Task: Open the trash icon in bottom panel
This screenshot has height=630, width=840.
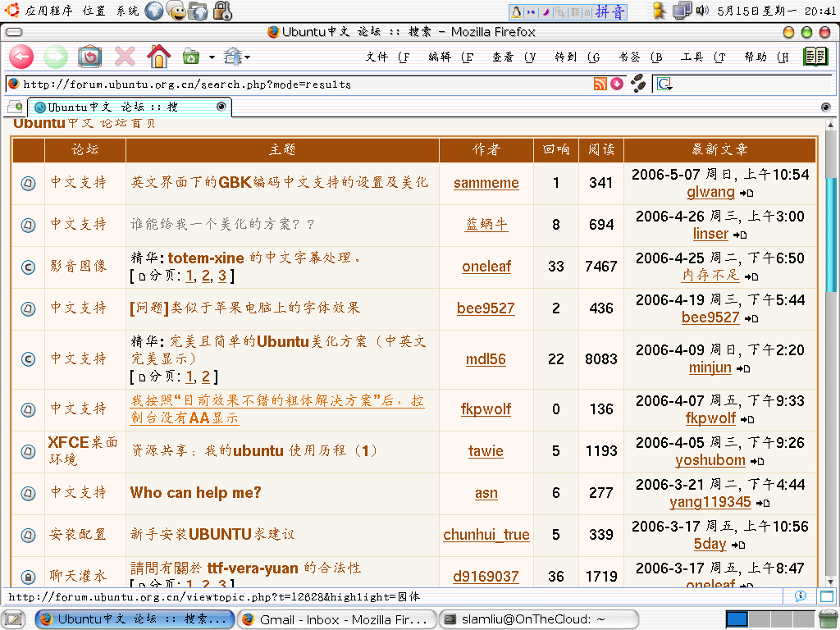Action: tap(829, 620)
